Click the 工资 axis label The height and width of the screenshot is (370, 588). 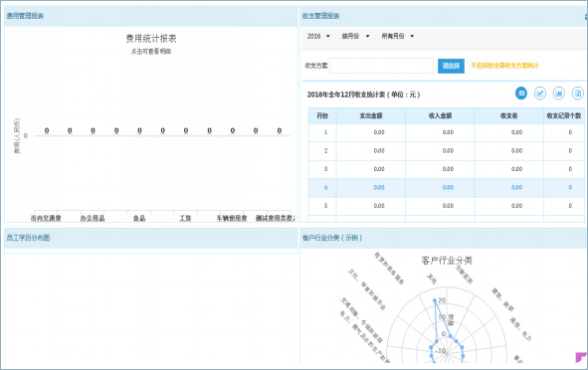(185, 218)
